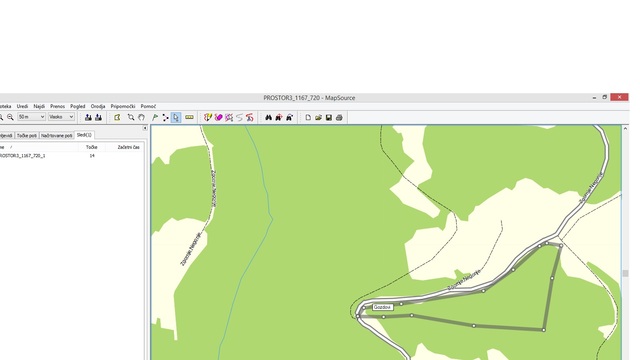Select the hand pan tool

(141, 117)
